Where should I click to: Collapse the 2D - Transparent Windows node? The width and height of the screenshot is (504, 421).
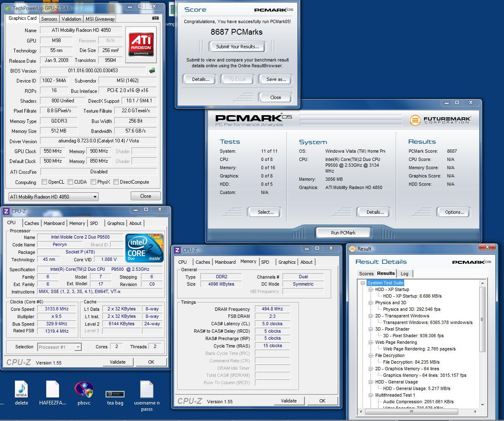[370, 316]
